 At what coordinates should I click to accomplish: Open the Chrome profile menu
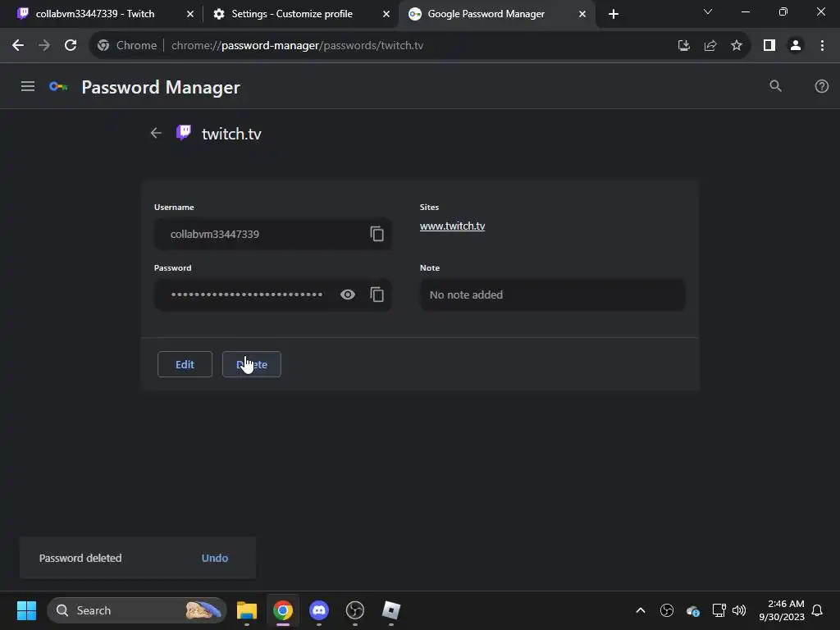pos(796,46)
